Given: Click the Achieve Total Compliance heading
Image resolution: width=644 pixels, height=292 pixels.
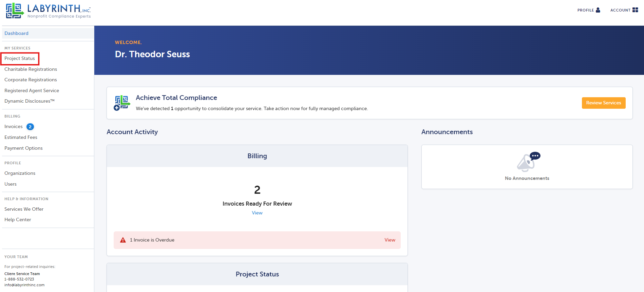Looking at the screenshot, I should point(176,98).
